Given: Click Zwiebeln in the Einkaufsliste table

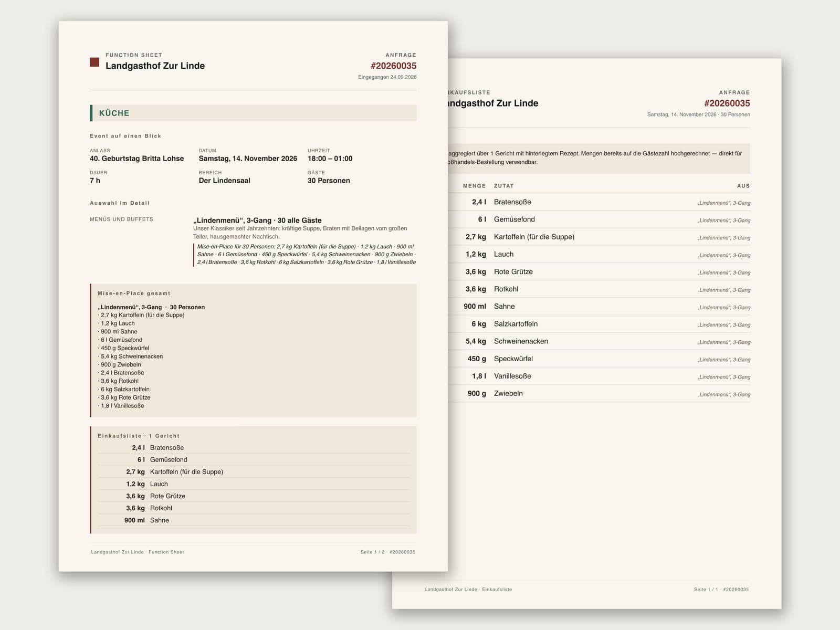Looking at the screenshot, I should [508, 393].
